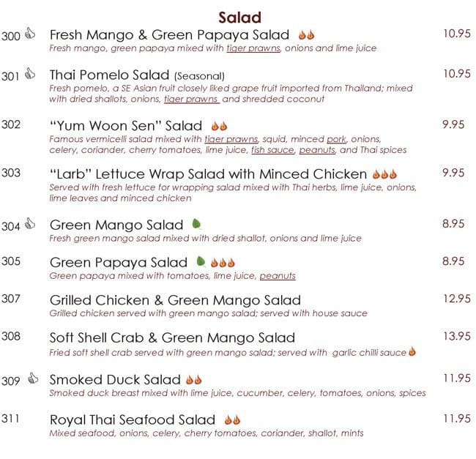Click chili icons after Fresh Mango & Green Papaya
This screenshot has width=476, height=459.
click(x=306, y=34)
